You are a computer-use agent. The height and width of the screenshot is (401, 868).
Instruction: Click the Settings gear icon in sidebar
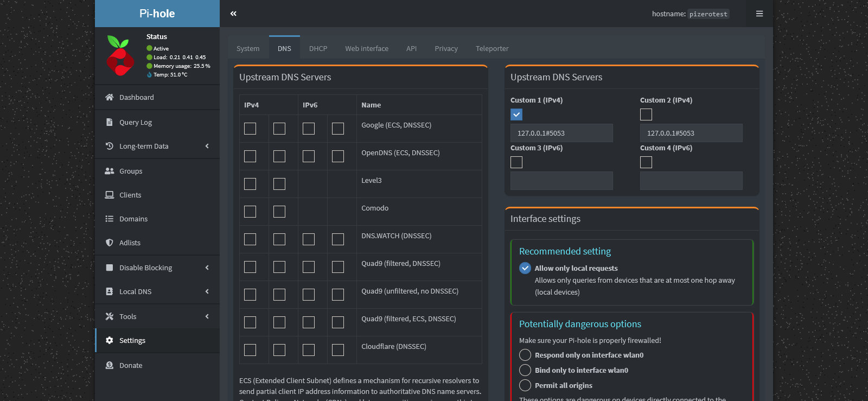point(109,340)
